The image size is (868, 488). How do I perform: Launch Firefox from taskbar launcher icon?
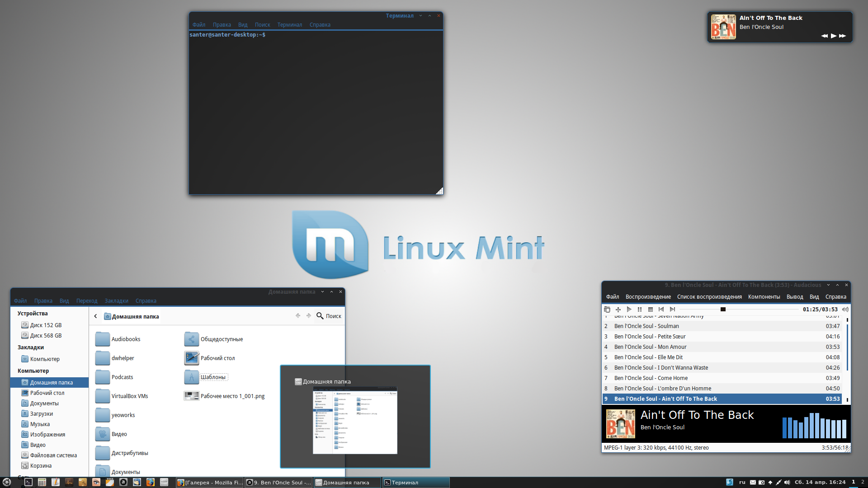pos(151,482)
